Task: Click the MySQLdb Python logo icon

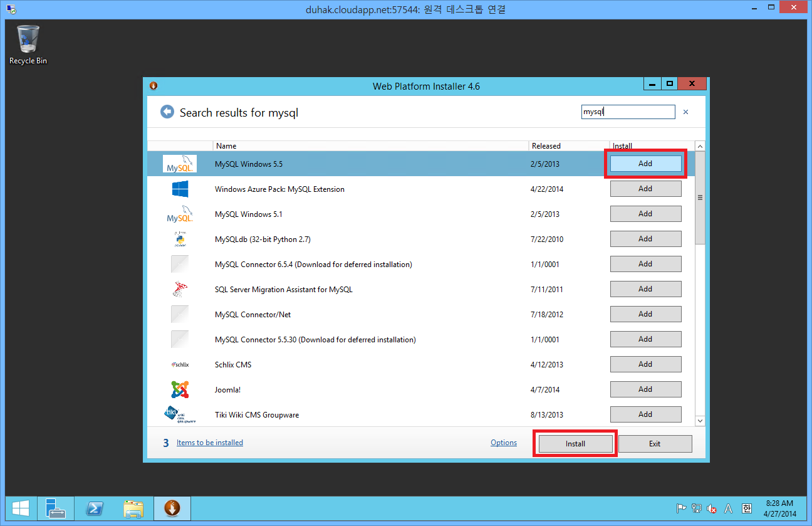Action: click(180, 239)
